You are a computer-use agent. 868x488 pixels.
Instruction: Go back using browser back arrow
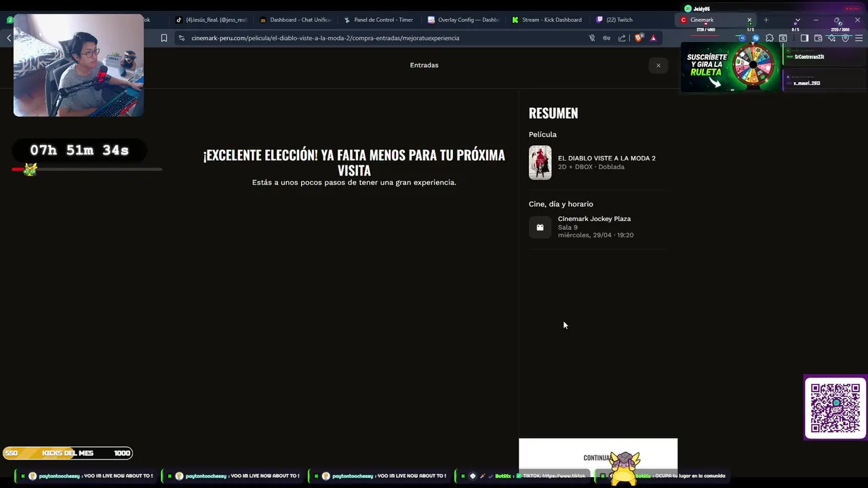pyautogui.click(x=9, y=38)
